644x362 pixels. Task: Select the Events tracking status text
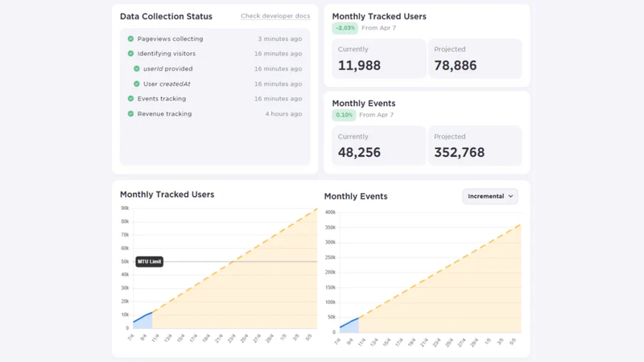pos(162,98)
